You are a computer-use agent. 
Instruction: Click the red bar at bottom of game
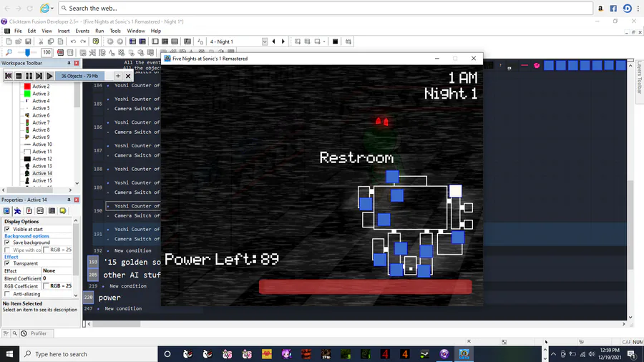pyautogui.click(x=365, y=286)
